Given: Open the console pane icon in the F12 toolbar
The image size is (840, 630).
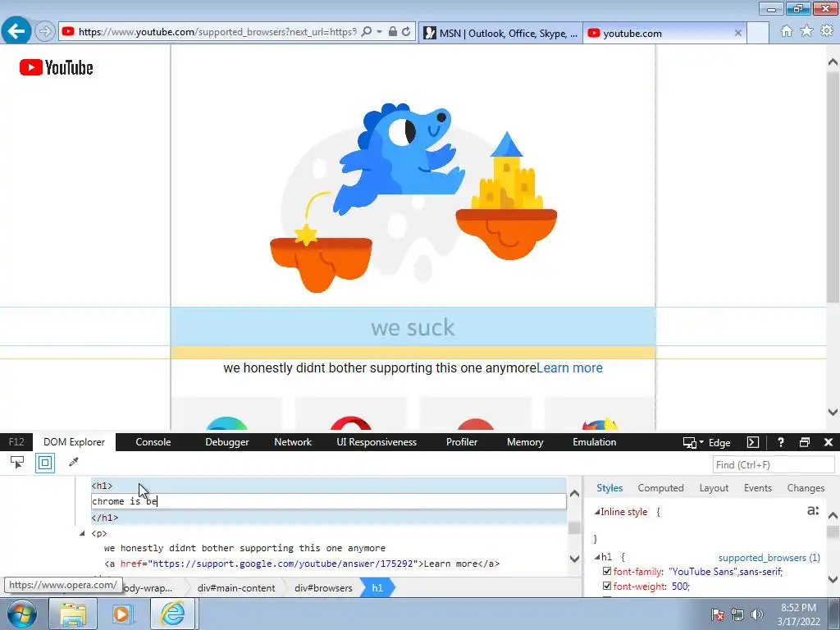Looking at the screenshot, I should click(753, 442).
